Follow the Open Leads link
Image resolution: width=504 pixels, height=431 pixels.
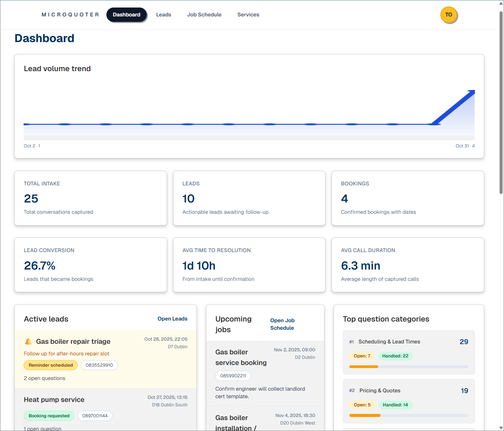172,319
